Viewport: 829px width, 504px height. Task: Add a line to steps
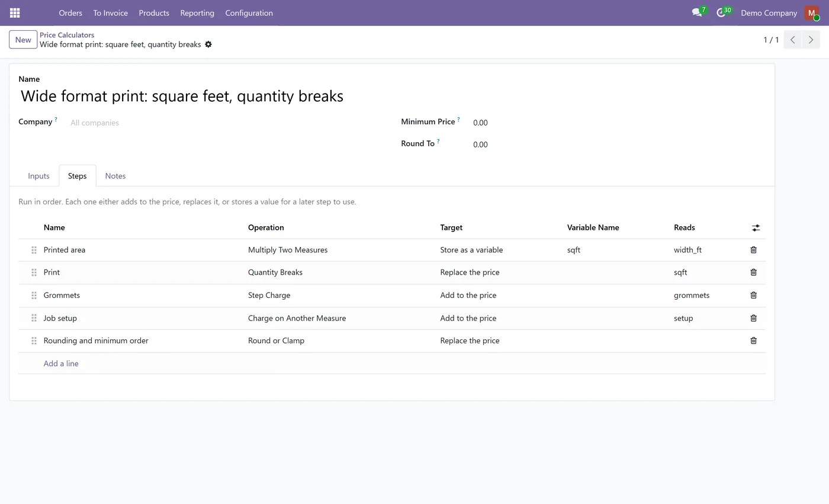tap(61, 364)
